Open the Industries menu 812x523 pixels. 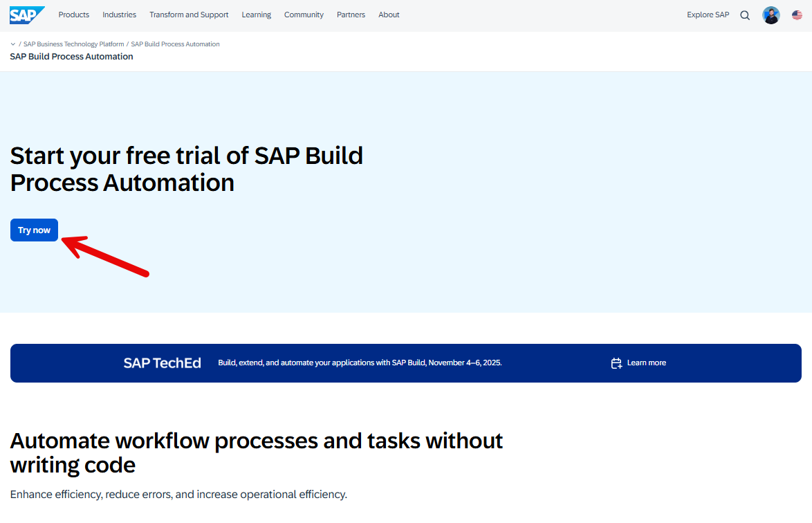click(x=119, y=15)
